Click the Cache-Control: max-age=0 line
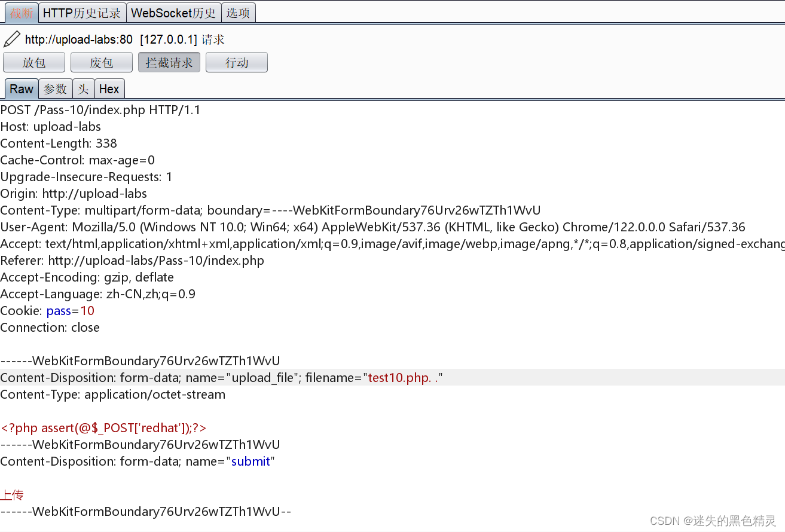The height and width of the screenshot is (532, 785). click(x=78, y=160)
